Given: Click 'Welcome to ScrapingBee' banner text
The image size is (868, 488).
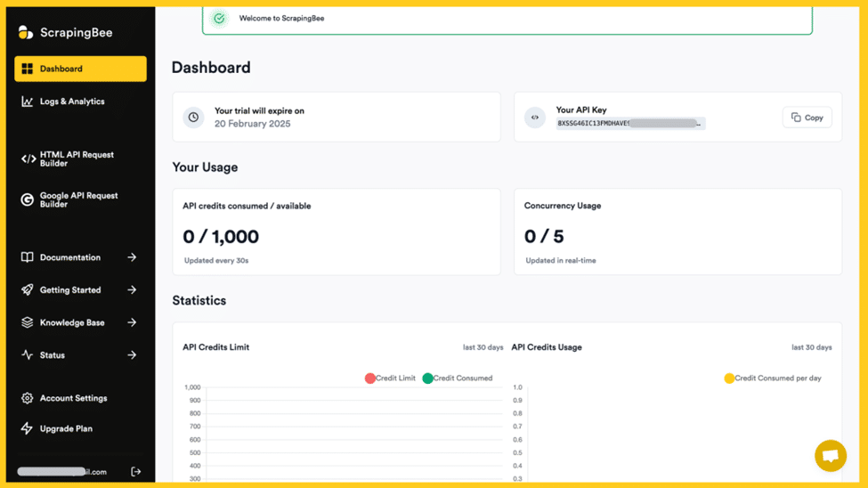Looking at the screenshot, I should point(282,19).
